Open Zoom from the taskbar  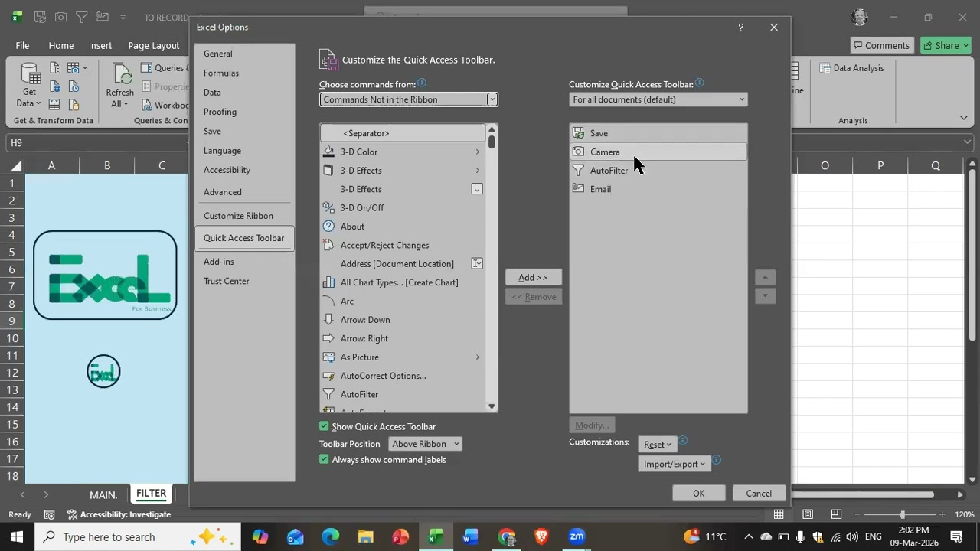pyautogui.click(x=577, y=536)
